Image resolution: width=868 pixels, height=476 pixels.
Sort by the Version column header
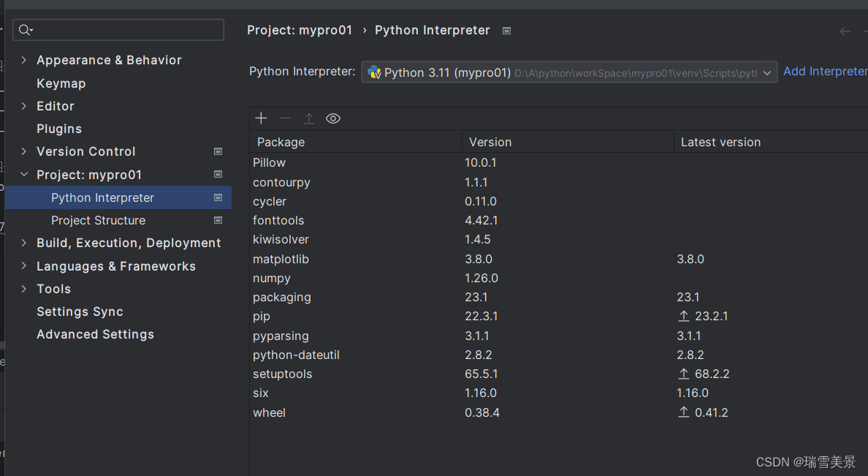pos(568,142)
